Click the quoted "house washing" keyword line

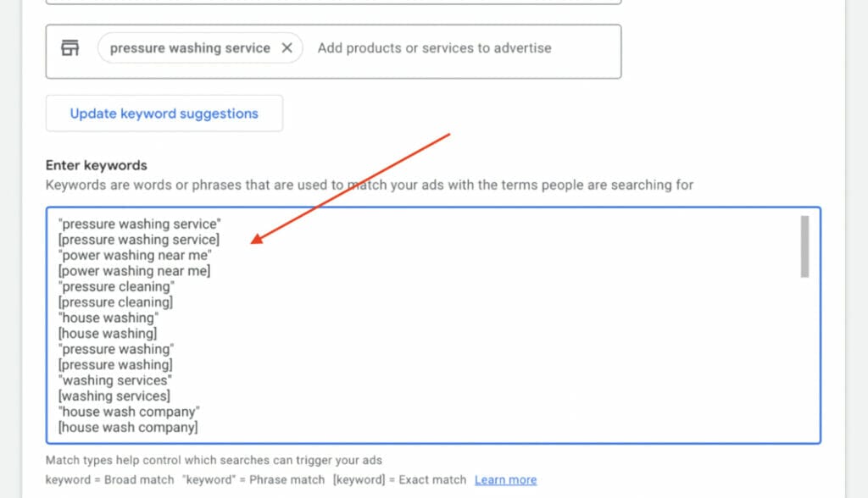click(108, 318)
